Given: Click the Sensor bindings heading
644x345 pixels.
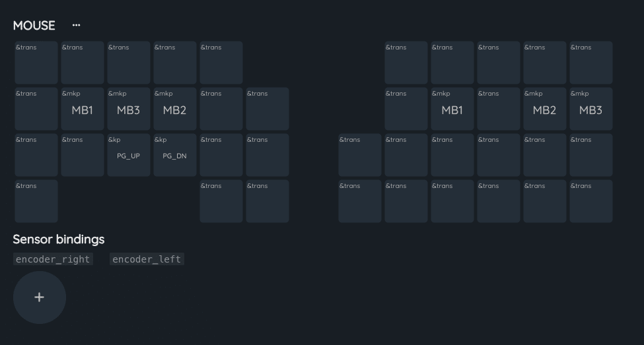Looking at the screenshot, I should coord(59,239).
